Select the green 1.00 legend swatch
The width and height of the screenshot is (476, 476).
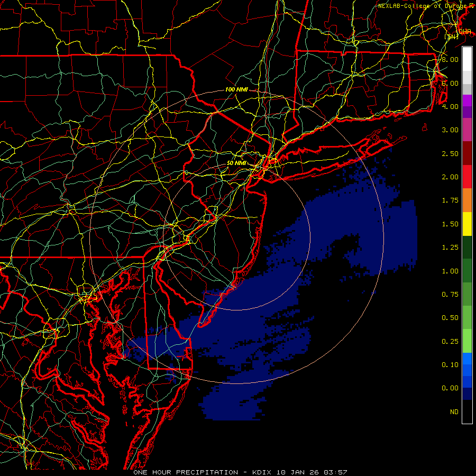(467, 271)
